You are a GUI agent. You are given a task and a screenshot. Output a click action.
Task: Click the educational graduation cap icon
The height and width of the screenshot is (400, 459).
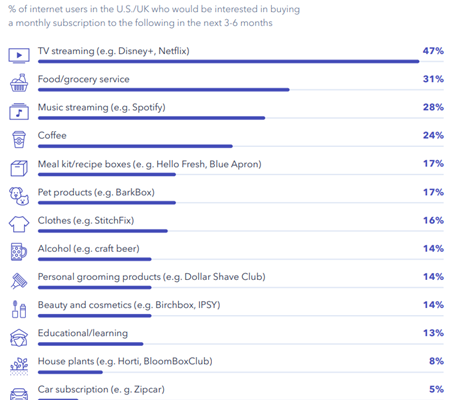click(x=19, y=338)
